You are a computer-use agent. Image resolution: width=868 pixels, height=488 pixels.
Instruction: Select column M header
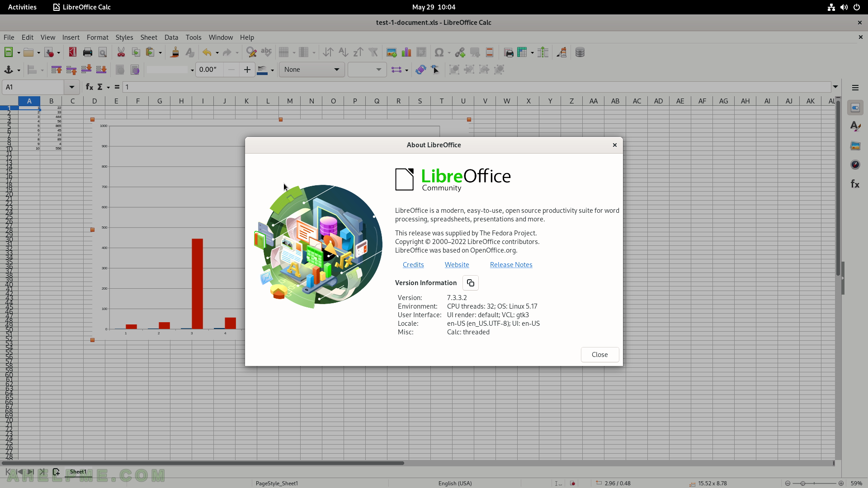[x=290, y=101]
